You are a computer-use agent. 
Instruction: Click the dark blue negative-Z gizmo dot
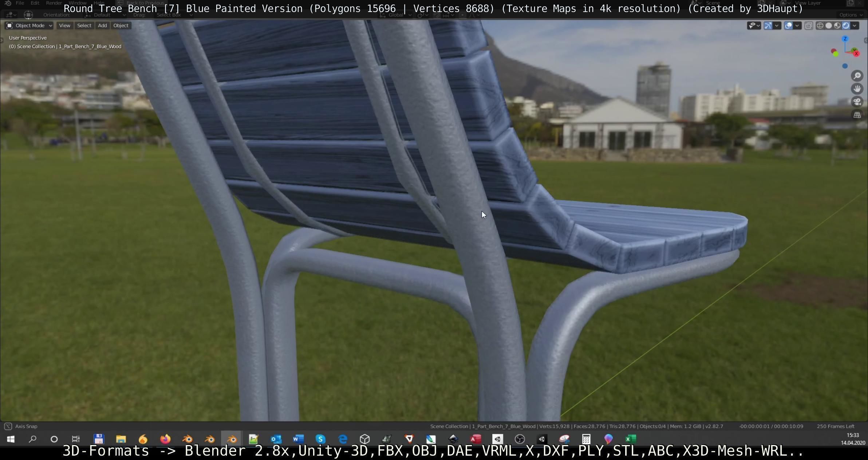click(x=845, y=66)
